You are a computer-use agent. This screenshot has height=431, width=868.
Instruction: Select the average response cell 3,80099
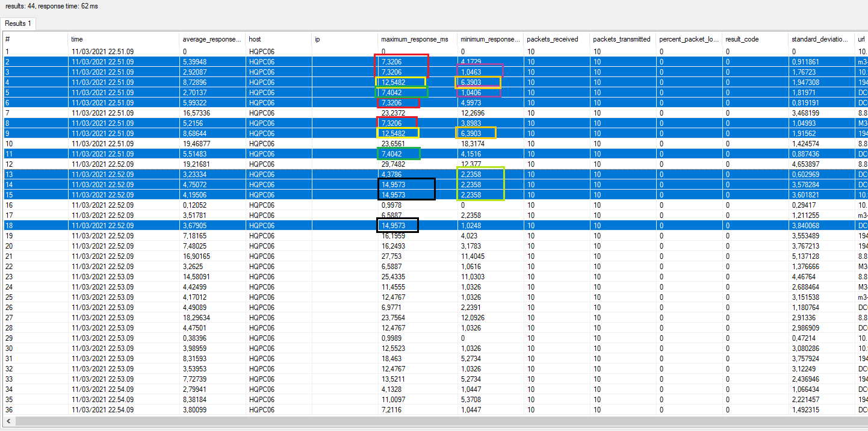pyautogui.click(x=212, y=410)
